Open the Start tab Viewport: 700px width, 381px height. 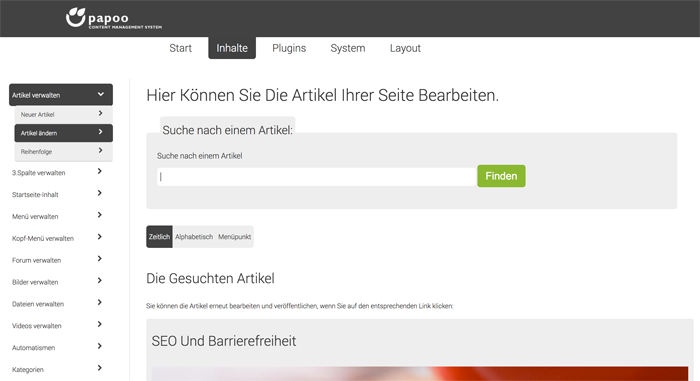pos(180,48)
